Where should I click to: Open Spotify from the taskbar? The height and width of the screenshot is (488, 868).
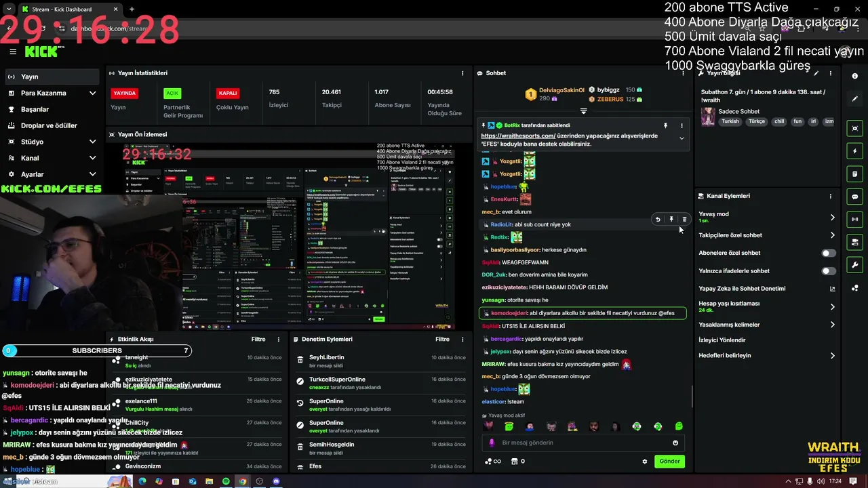click(x=226, y=481)
